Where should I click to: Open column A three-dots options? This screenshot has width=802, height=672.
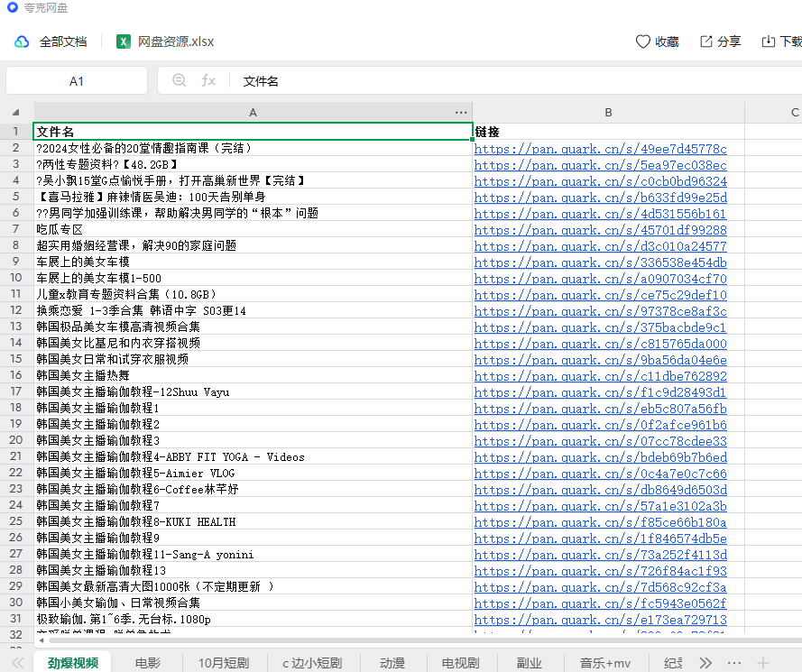461,113
